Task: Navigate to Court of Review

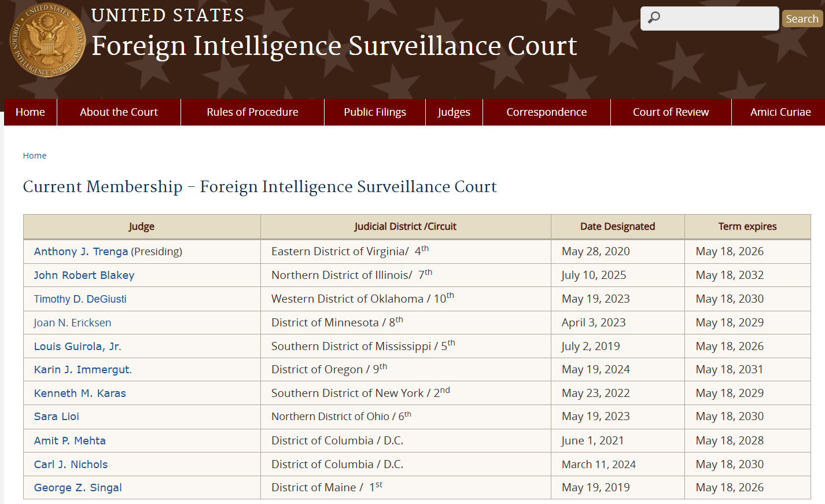Action: coord(671,112)
